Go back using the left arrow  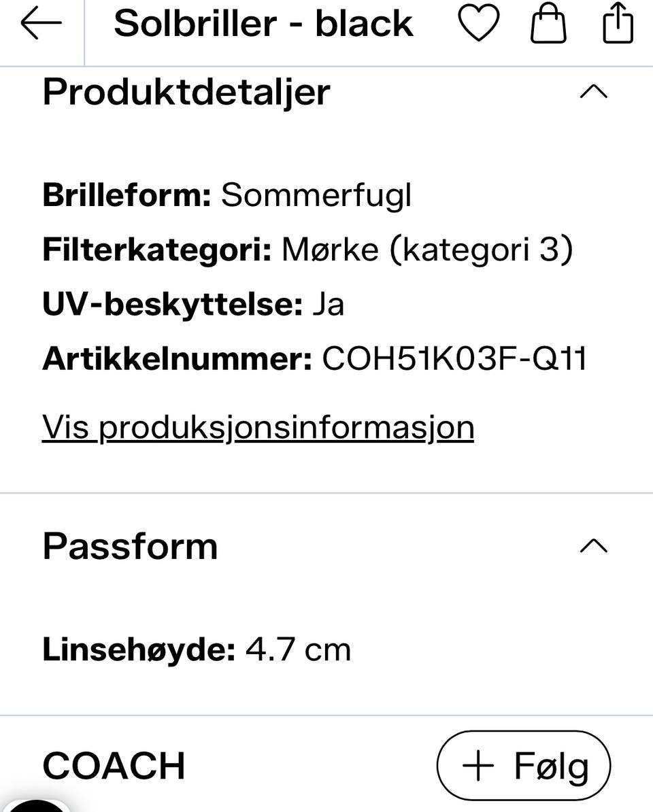(41, 23)
